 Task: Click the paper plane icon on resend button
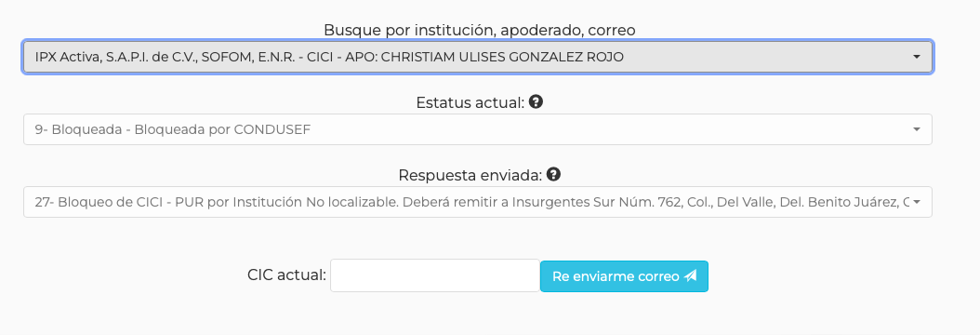[x=691, y=275]
